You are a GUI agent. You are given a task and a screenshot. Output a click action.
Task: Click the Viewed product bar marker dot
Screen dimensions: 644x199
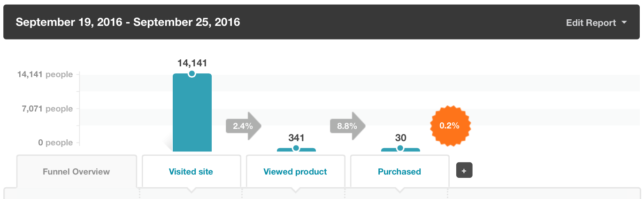coord(296,148)
